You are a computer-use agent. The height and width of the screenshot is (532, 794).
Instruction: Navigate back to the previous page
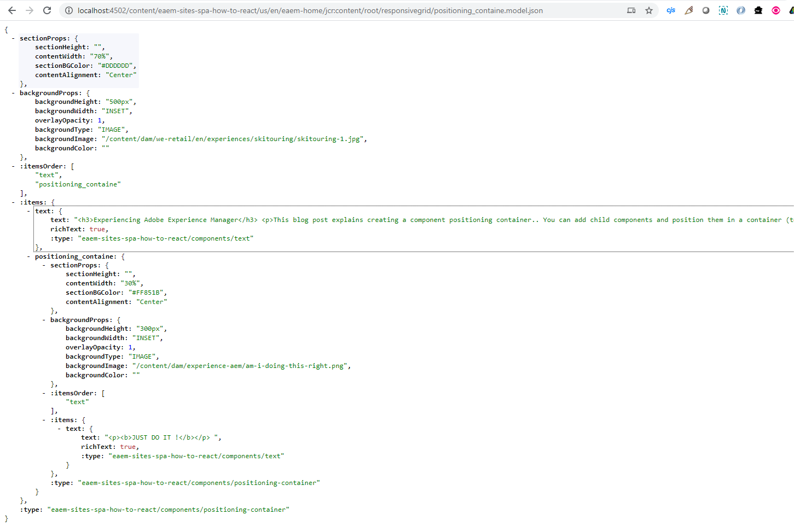(x=12, y=10)
